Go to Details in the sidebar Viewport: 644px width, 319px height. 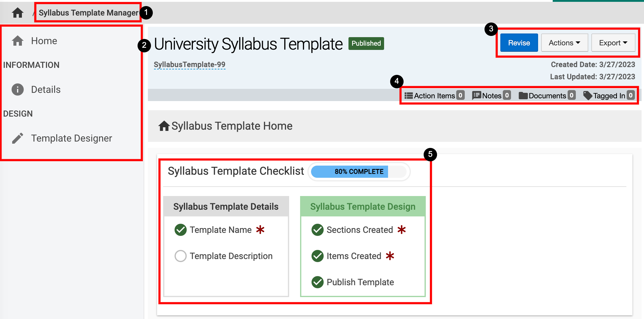pyautogui.click(x=46, y=89)
